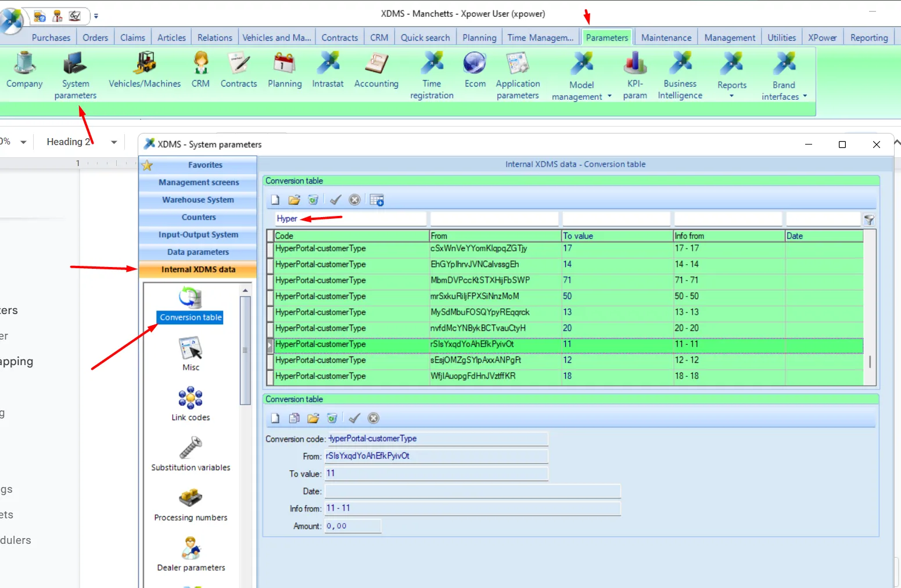Click open folder icon in upper Conversion table toolbar
This screenshot has width=901, height=588.
click(295, 200)
